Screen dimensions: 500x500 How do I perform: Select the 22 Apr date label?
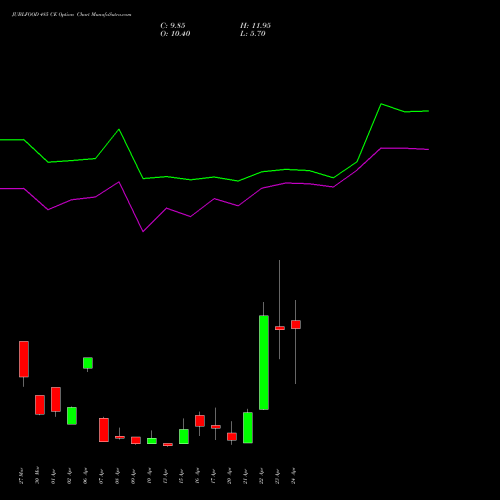(261, 476)
